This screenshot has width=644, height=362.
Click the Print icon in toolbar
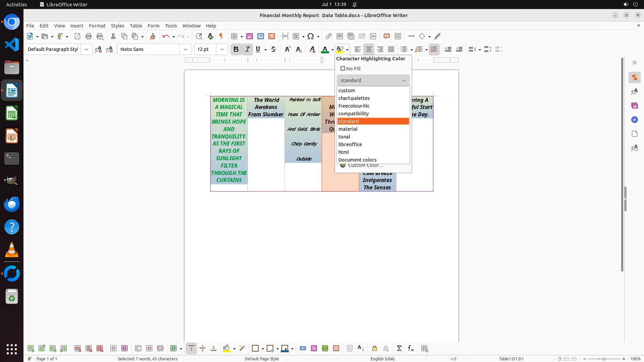coord(89,36)
